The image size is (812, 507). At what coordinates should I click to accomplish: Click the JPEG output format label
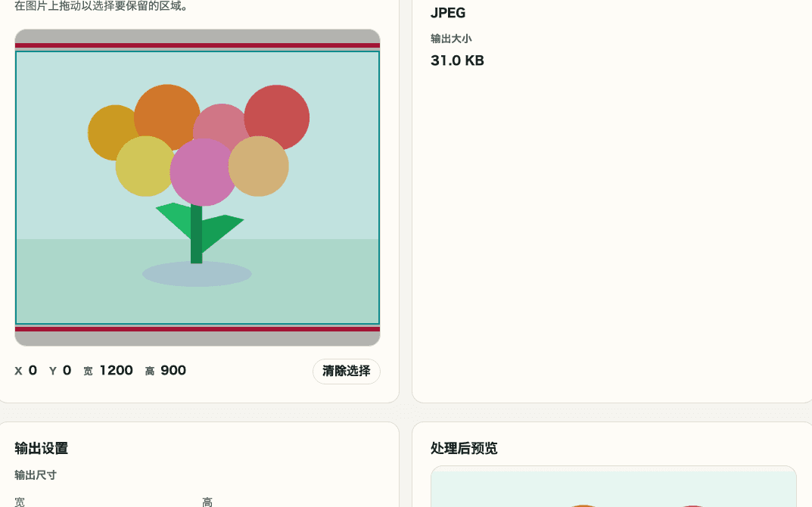point(448,13)
